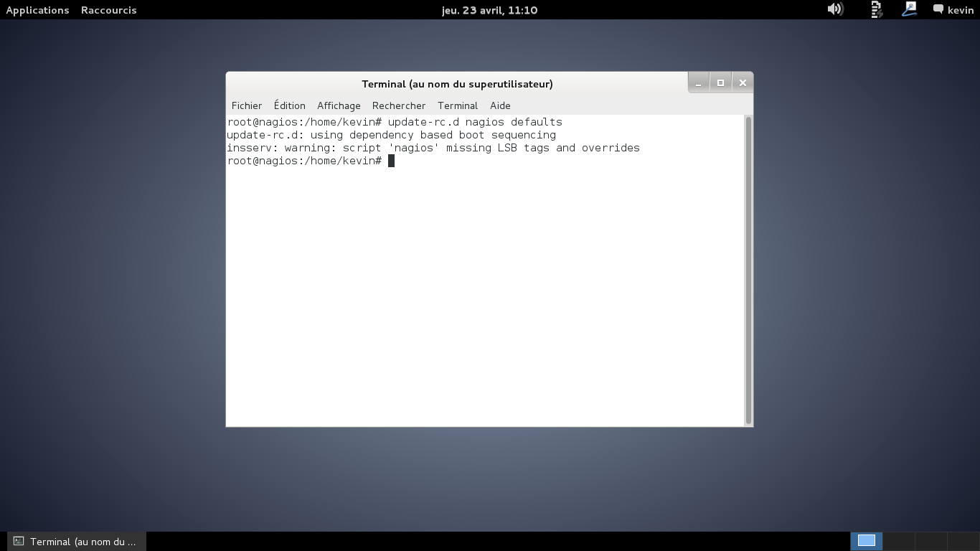Image resolution: width=980 pixels, height=551 pixels.
Task: Open the Rechercher menu
Action: 398,105
